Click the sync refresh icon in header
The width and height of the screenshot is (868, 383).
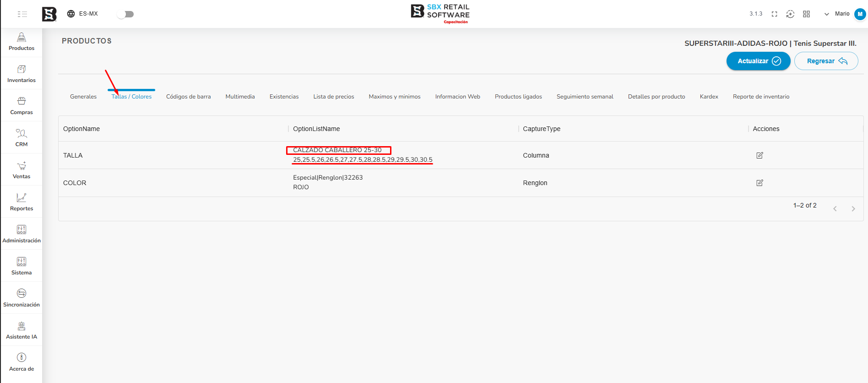click(790, 14)
